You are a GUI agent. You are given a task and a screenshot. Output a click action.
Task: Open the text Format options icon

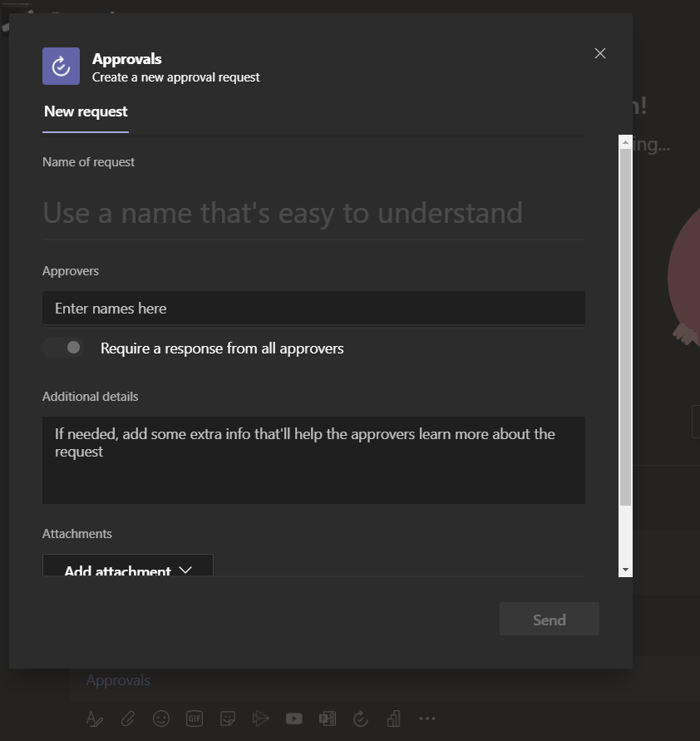coord(95,719)
